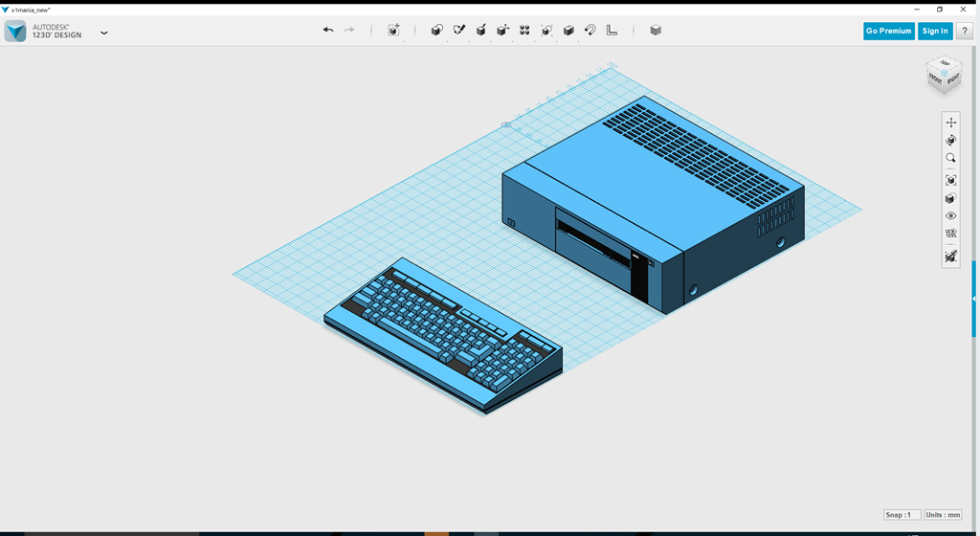Select the Snap magnet tool
This screenshot has width=980, height=536.
click(x=590, y=31)
